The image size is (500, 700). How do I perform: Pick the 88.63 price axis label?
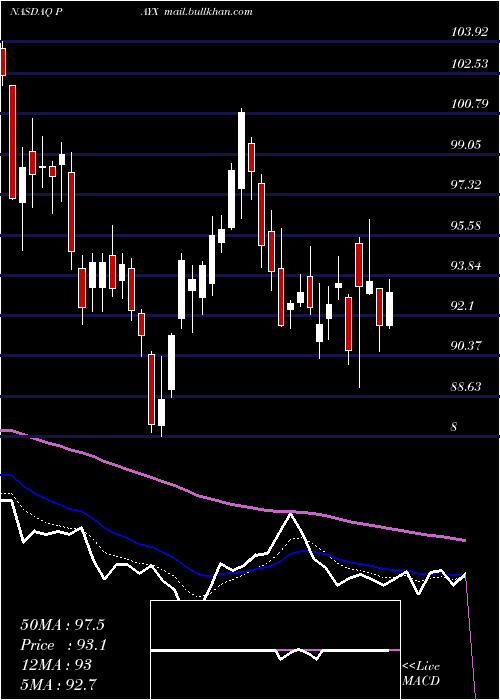[466, 387]
